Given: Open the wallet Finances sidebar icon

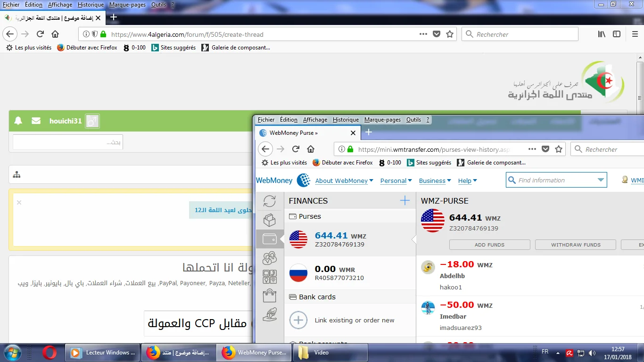Looking at the screenshot, I should pos(269,239).
